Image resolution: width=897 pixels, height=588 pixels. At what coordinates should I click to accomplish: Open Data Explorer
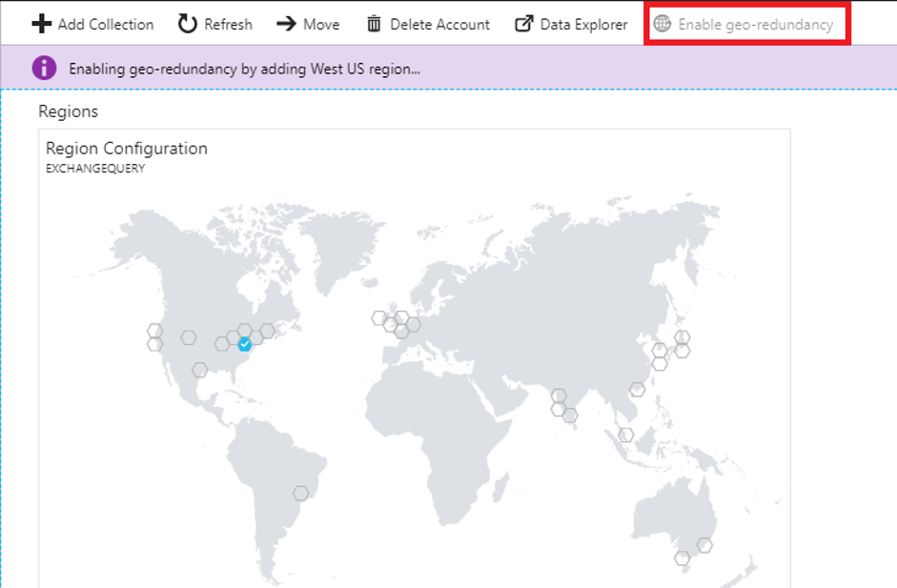click(x=572, y=24)
